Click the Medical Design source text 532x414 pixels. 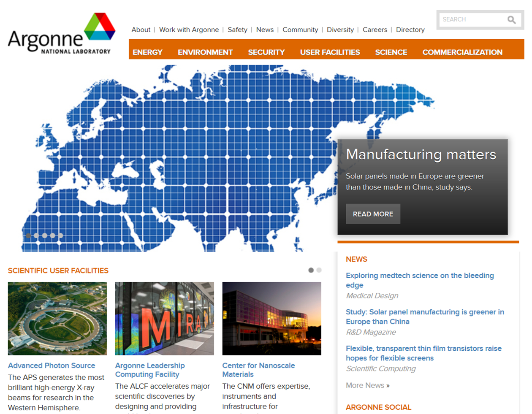(x=372, y=296)
